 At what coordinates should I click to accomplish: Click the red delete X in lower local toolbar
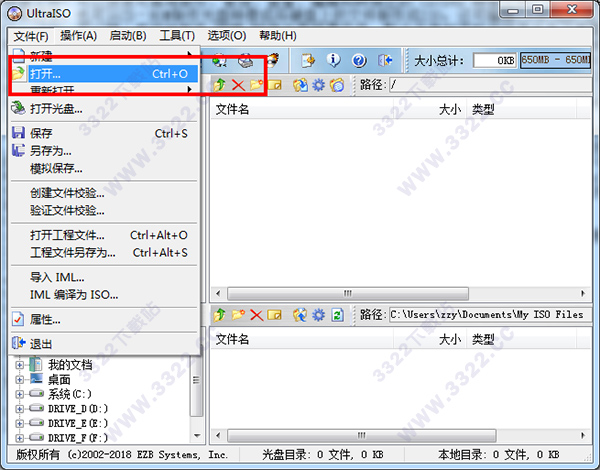[x=257, y=315]
